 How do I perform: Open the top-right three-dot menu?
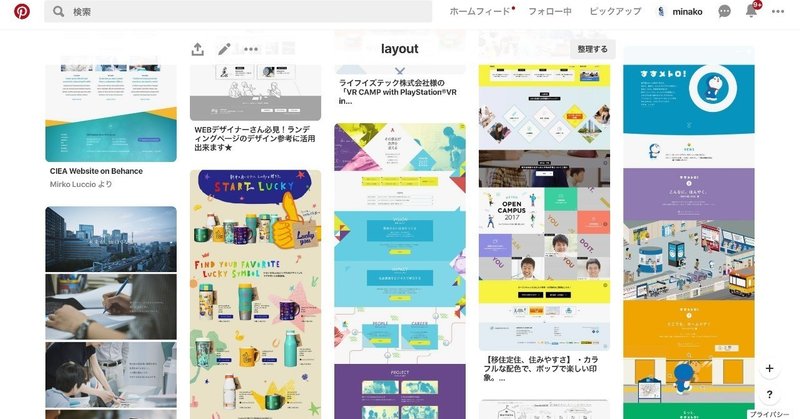[778, 11]
